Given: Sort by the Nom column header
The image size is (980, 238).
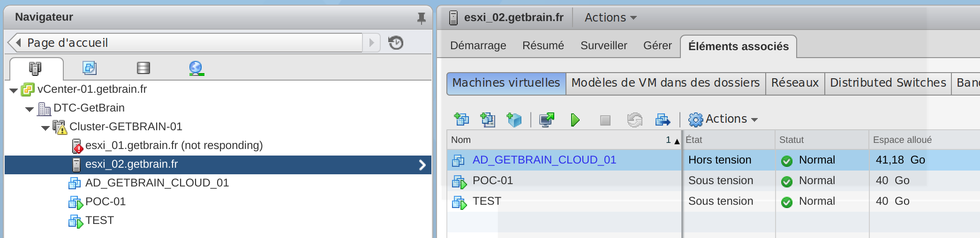Looking at the screenshot, I should click(564, 140).
